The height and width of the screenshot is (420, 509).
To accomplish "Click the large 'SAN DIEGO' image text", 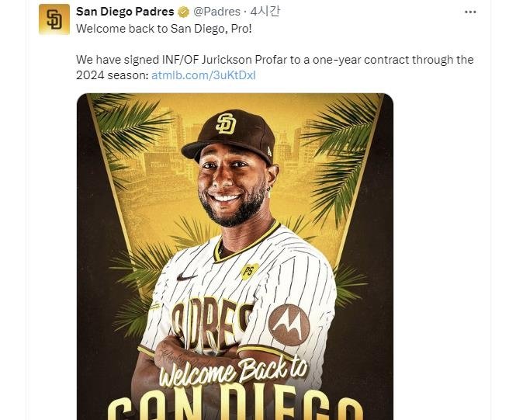I will [233, 408].
